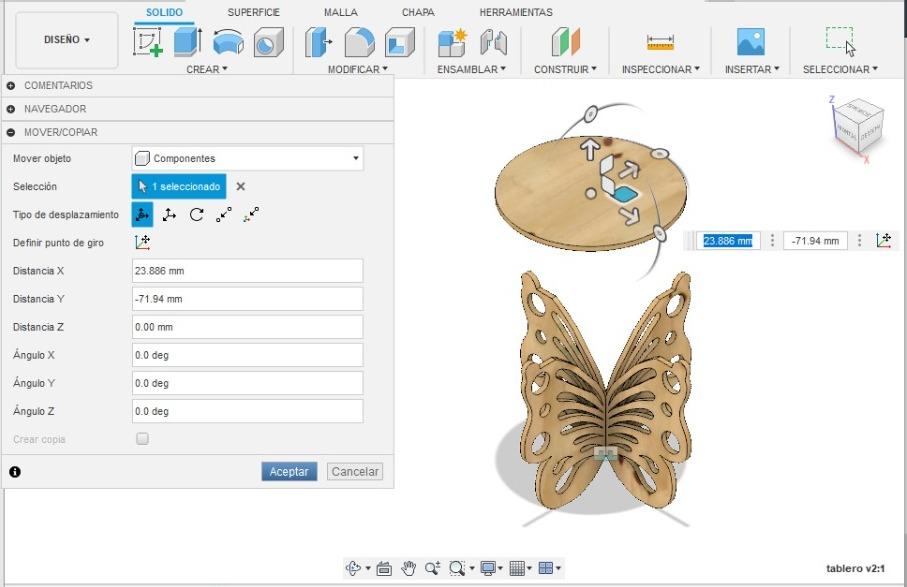
Task: Click the Cancelar button
Action: point(355,471)
